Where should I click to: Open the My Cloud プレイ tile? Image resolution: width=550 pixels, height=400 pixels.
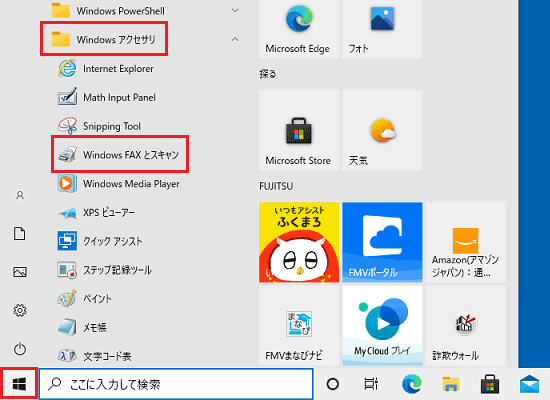coord(382,326)
